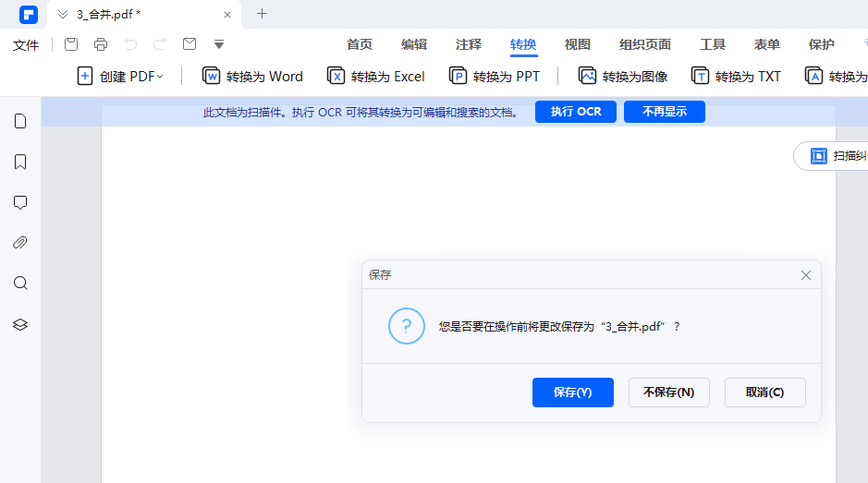The image size is (868, 483).
Task: Open the layers sidebar panel icon
Action: coord(20,324)
